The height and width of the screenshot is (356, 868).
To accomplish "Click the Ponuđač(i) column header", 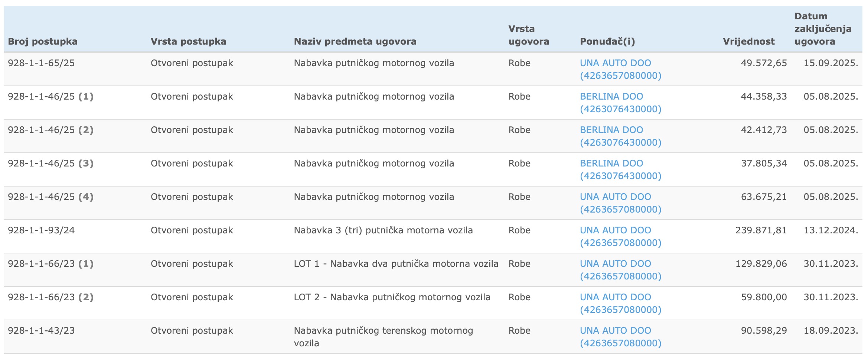I will pos(607,41).
